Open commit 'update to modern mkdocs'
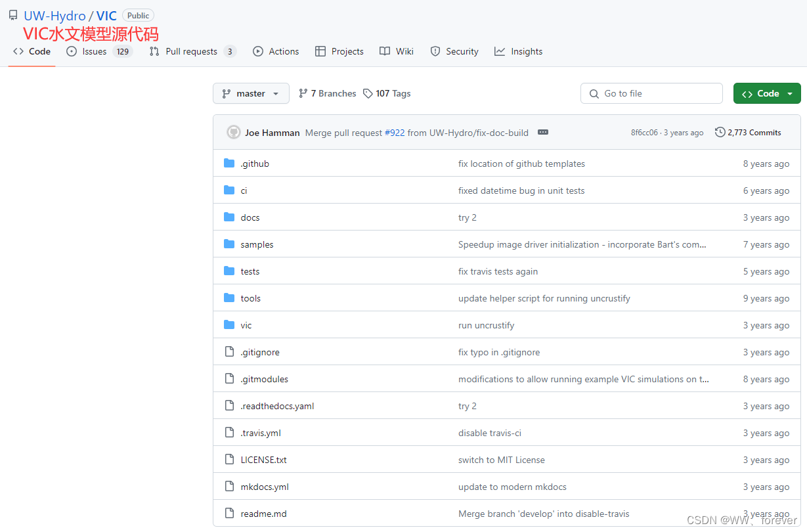Viewport: 807px width, 532px height. pyautogui.click(x=512, y=487)
